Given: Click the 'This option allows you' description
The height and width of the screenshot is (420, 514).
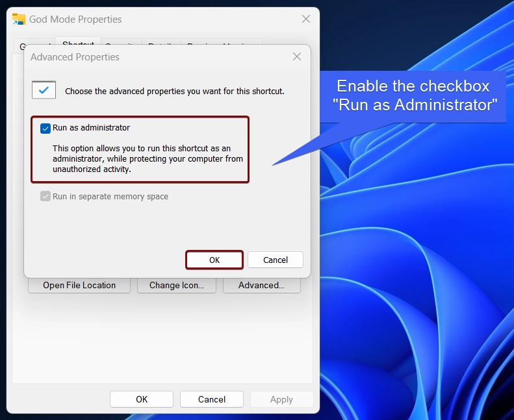Looking at the screenshot, I should 148,159.
